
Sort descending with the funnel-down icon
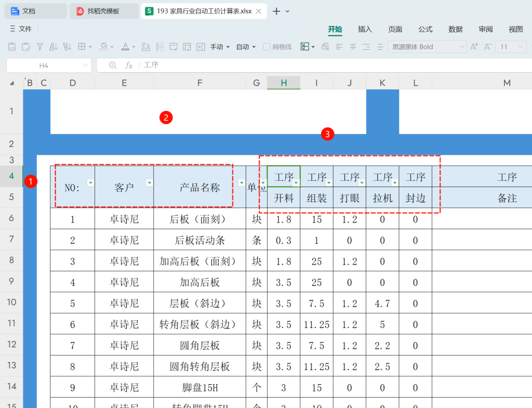[67, 46]
